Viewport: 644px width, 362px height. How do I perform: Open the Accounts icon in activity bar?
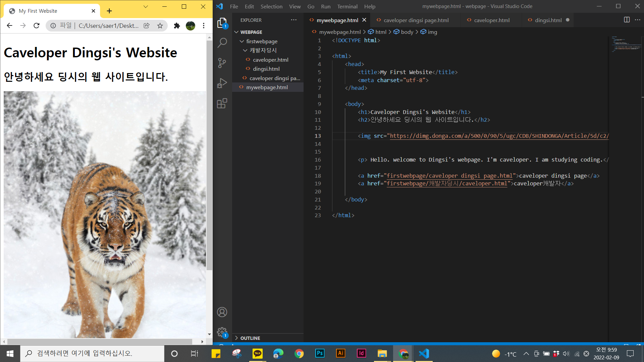pos(222,312)
